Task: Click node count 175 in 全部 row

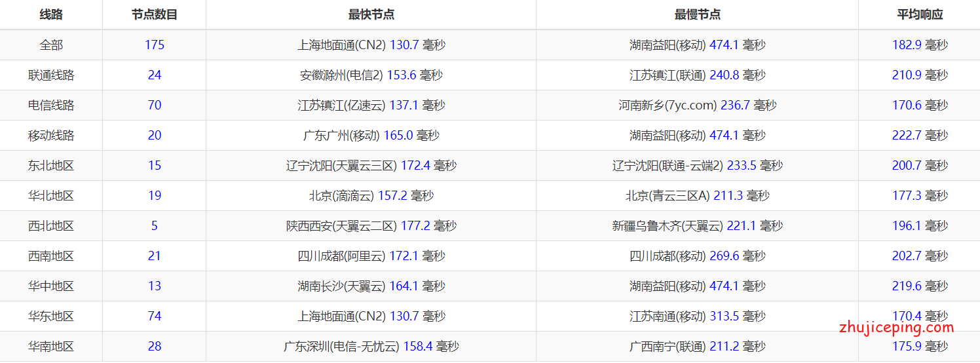Action: (155, 45)
